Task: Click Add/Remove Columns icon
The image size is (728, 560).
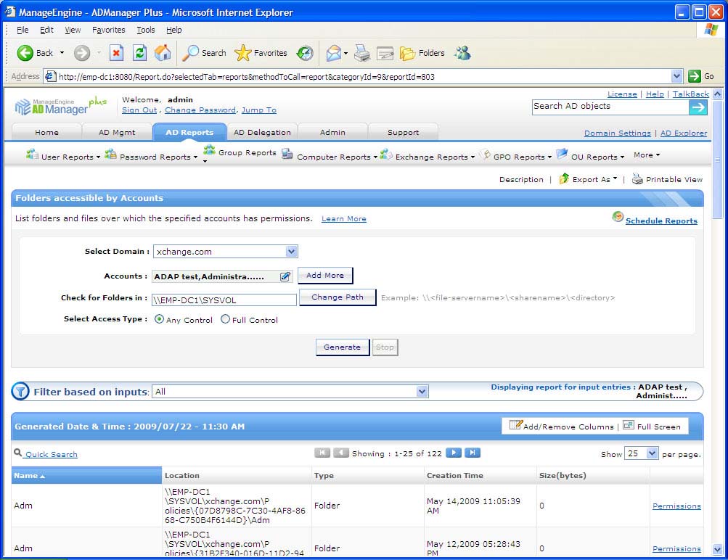Action: pyautogui.click(x=516, y=425)
